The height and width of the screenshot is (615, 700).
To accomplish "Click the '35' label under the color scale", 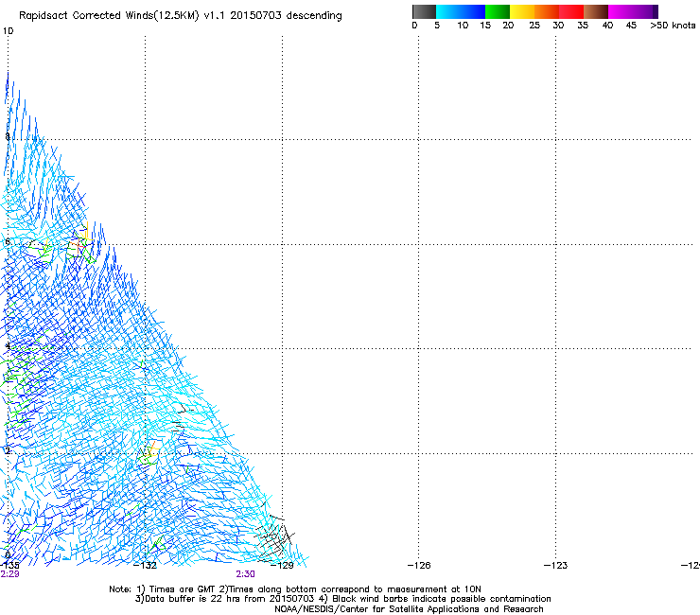I will tap(583, 26).
